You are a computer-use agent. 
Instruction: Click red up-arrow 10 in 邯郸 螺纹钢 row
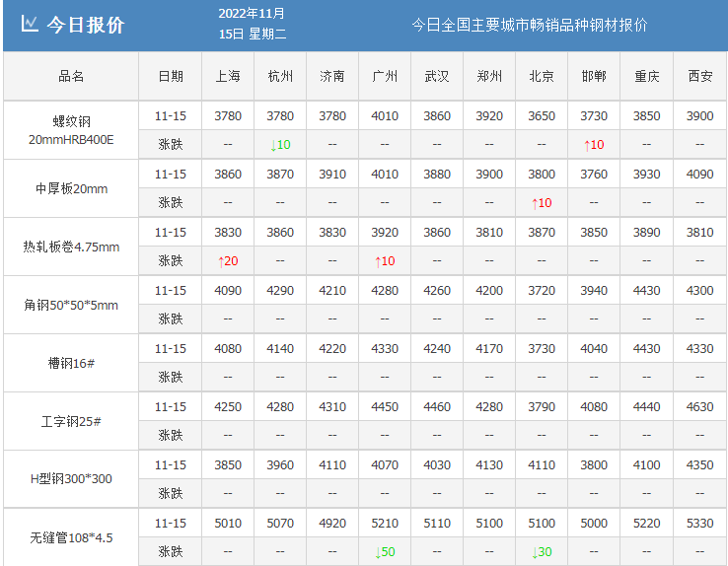[594, 145]
